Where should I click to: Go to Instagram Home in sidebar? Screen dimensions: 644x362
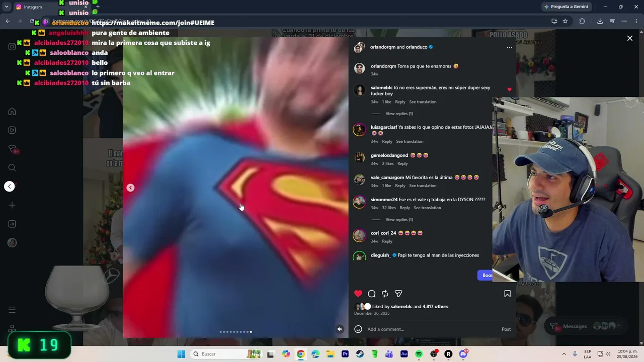click(12, 112)
